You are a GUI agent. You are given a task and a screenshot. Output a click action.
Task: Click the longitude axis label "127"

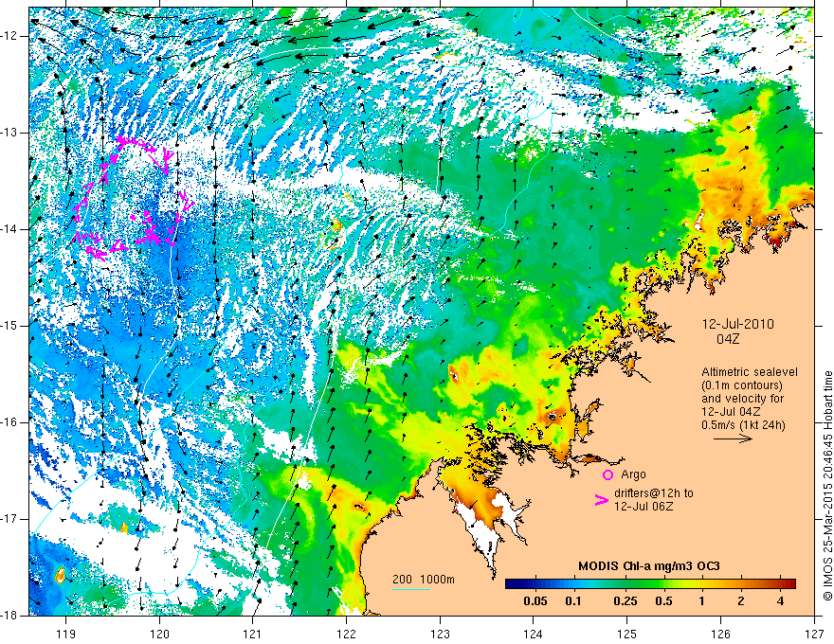click(x=814, y=634)
